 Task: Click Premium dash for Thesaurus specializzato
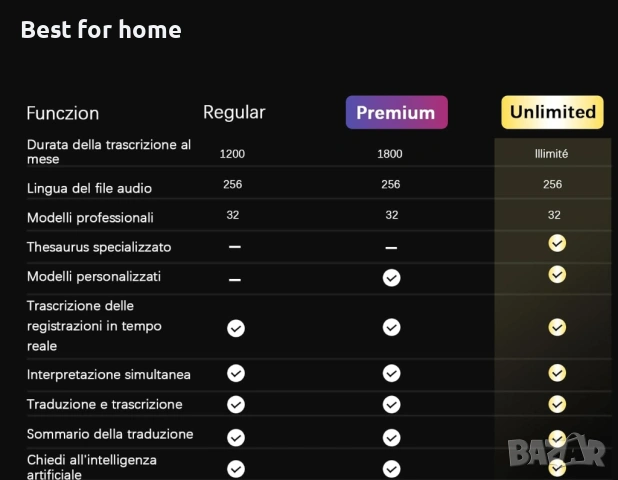point(391,247)
